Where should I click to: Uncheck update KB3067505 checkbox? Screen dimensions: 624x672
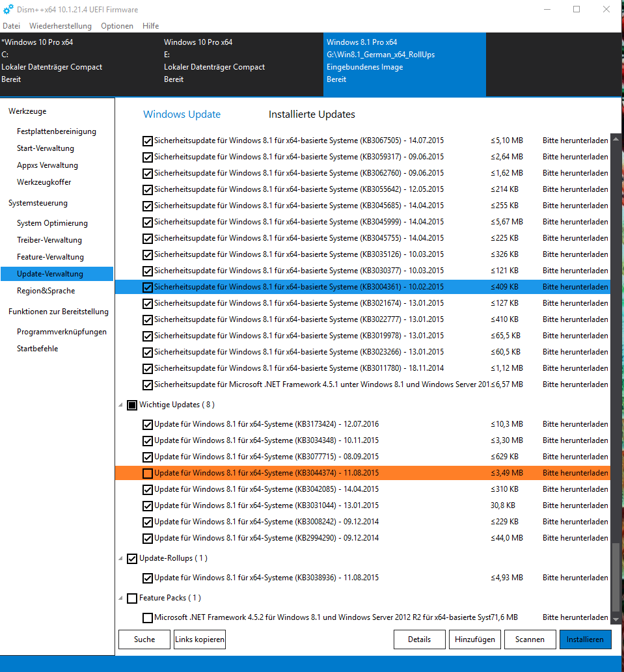(x=148, y=141)
